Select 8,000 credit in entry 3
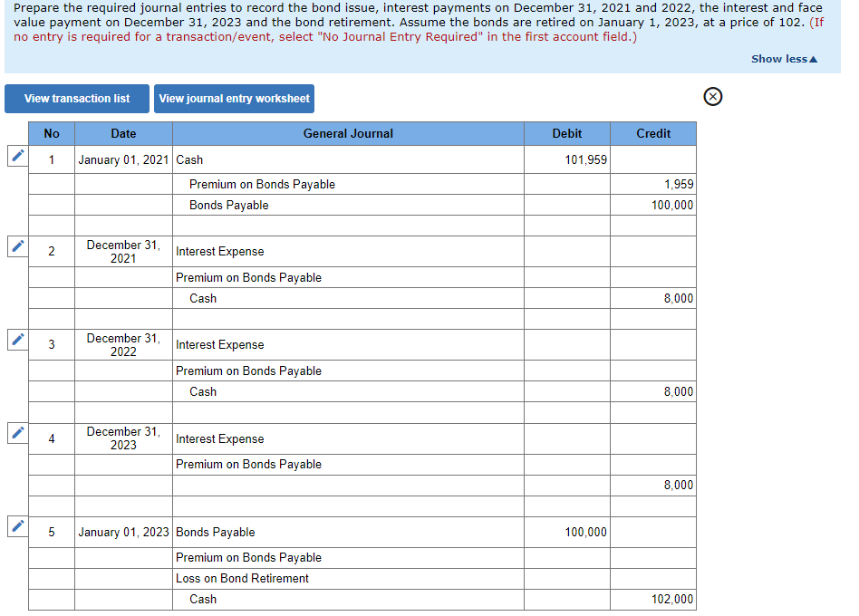 (x=653, y=391)
